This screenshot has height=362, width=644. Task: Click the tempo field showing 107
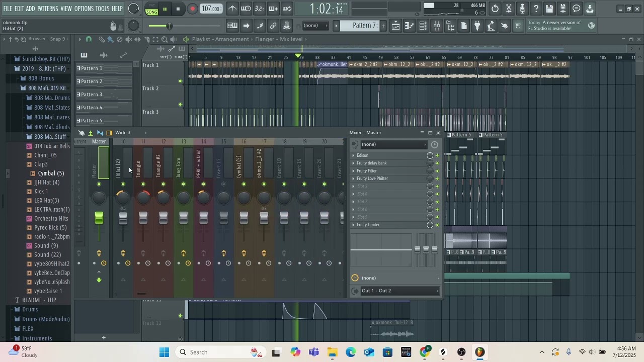(211, 9)
